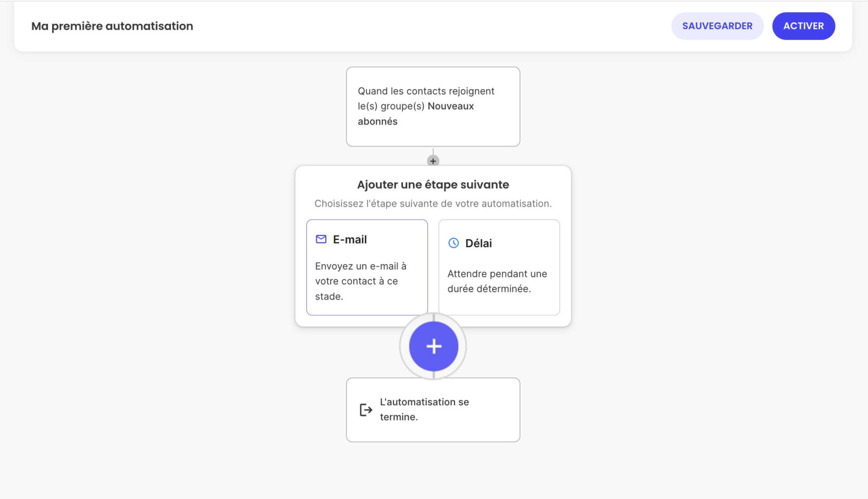Click the large blue plus button
Screen dimensions: 868x499
pos(433,346)
